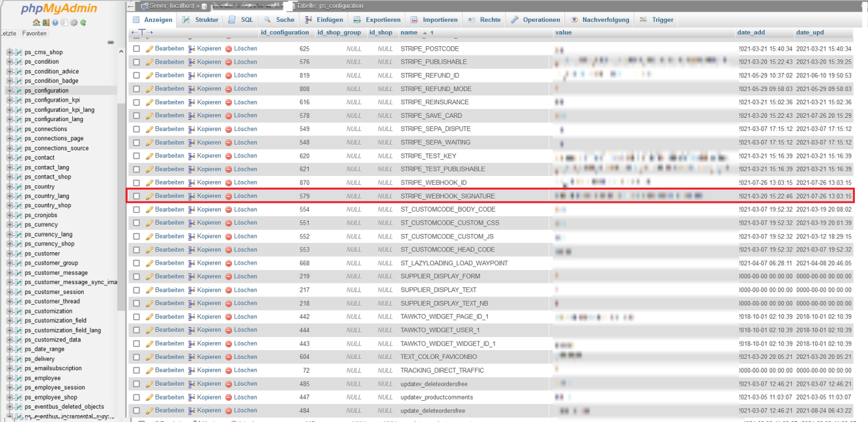The height and width of the screenshot is (422, 868).
Task: Open the navigation settings gear icon
Action: coord(74,22)
